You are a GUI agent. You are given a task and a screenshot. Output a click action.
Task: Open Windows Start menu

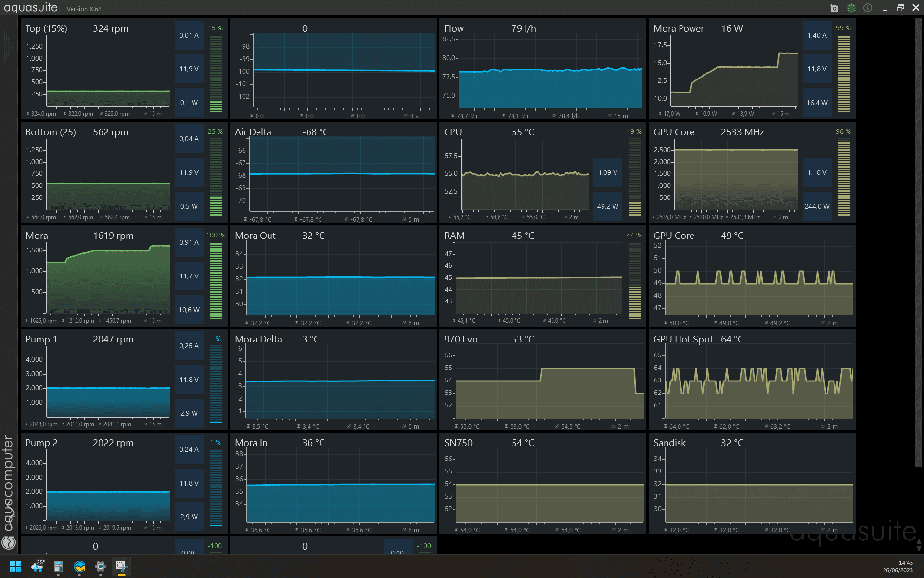point(15,566)
